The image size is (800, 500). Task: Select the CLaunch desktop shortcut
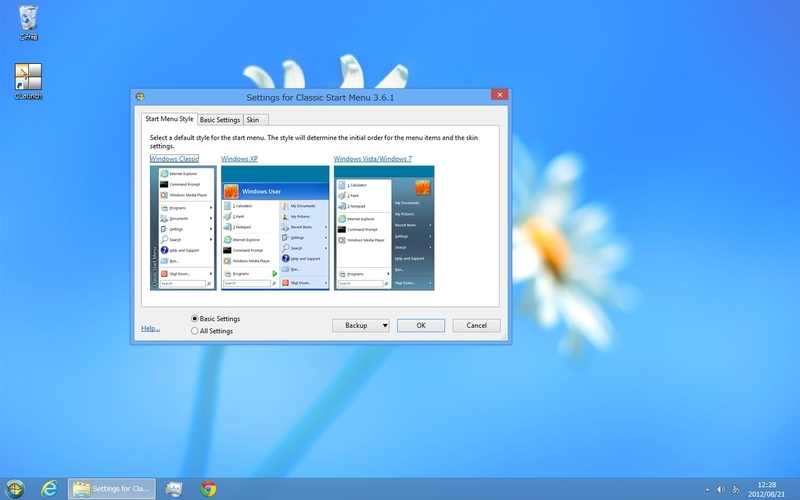pyautogui.click(x=28, y=82)
